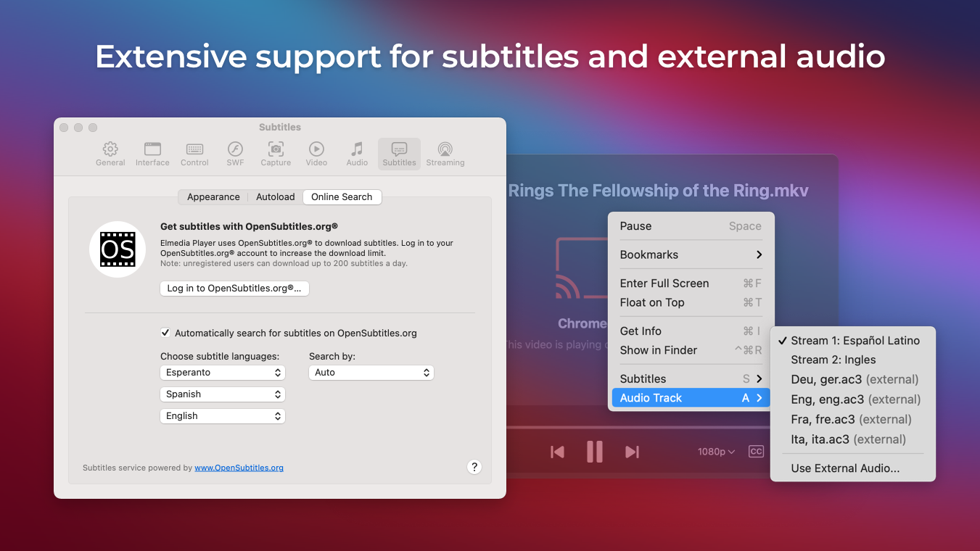Toggle automatic subtitle search checkbox
The width and height of the screenshot is (980, 551).
165,333
